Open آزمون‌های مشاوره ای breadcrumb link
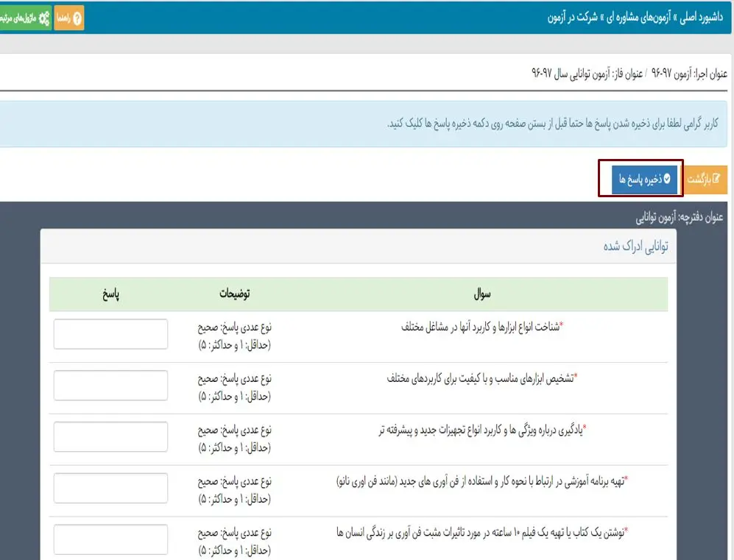This screenshot has width=734, height=560. [x=639, y=18]
